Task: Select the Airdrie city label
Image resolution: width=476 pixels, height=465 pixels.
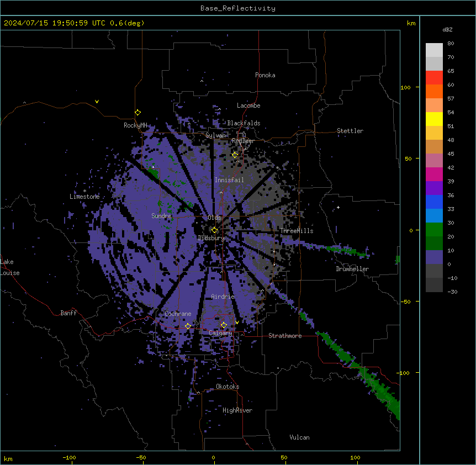Action: pyautogui.click(x=223, y=297)
